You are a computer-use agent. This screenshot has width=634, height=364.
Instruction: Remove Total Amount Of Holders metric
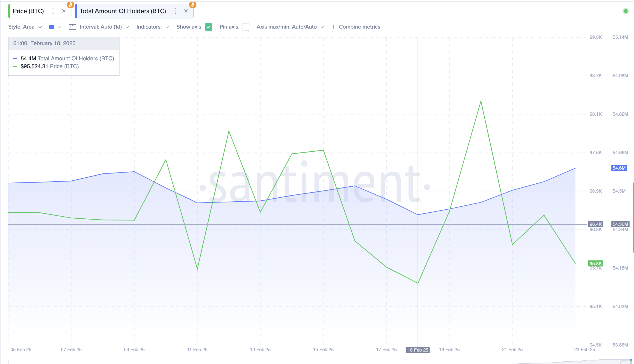click(x=186, y=11)
